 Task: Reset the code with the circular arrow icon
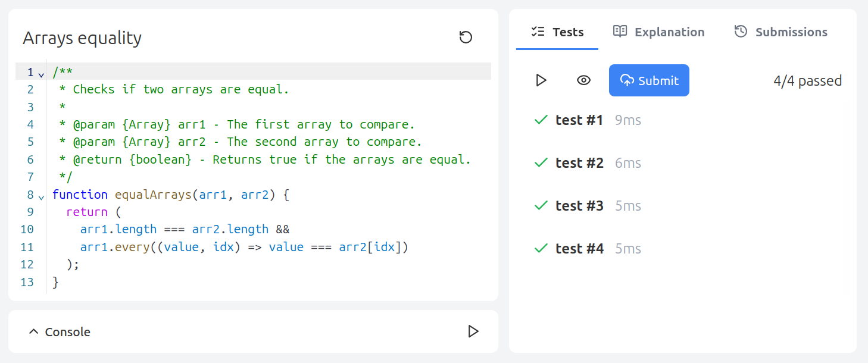[x=466, y=37]
